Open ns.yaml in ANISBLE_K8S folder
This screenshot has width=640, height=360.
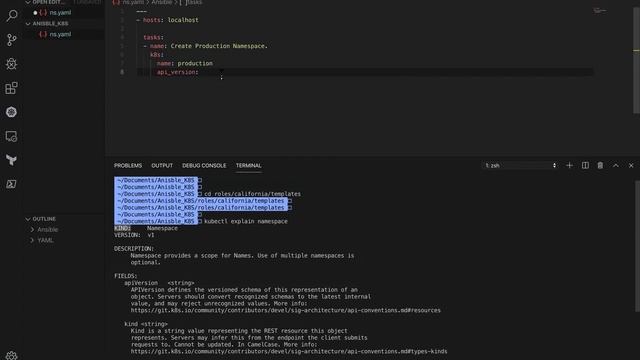60,34
